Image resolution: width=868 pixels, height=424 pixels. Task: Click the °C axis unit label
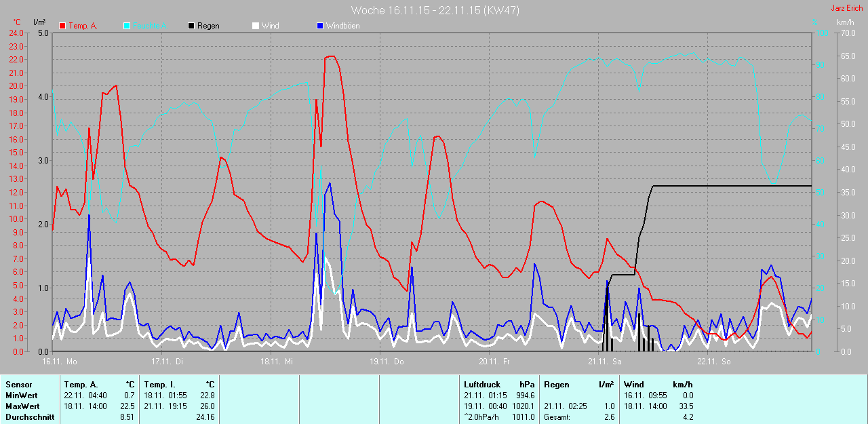click(17, 22)
